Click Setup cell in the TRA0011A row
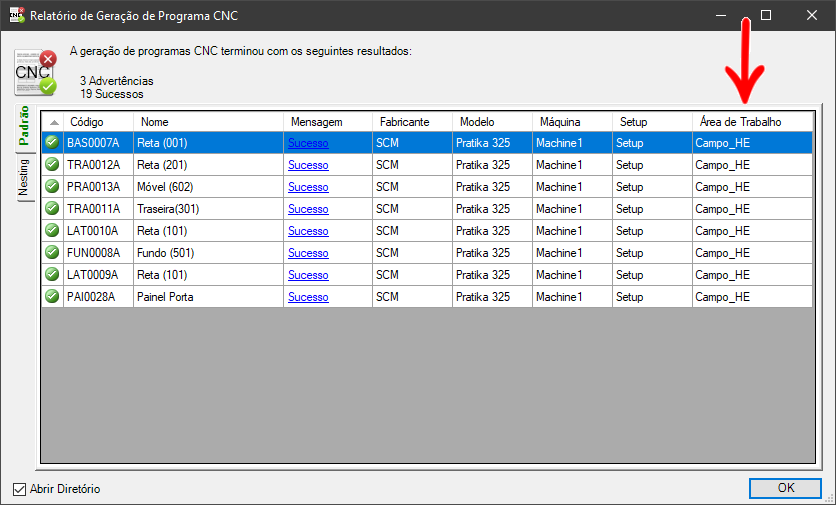836x505 pixels. (652, 209)
